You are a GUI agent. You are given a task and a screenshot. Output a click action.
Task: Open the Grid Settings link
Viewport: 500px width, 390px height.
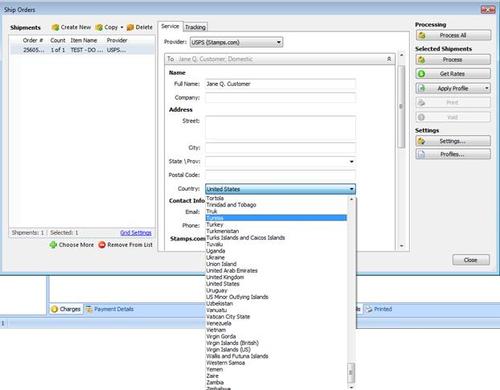pos(136,233)
